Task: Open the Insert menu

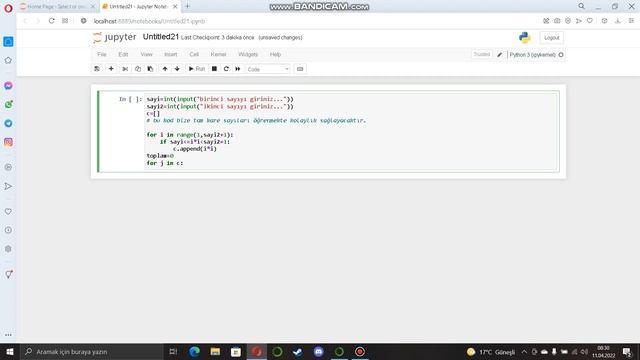Action: 171,54
